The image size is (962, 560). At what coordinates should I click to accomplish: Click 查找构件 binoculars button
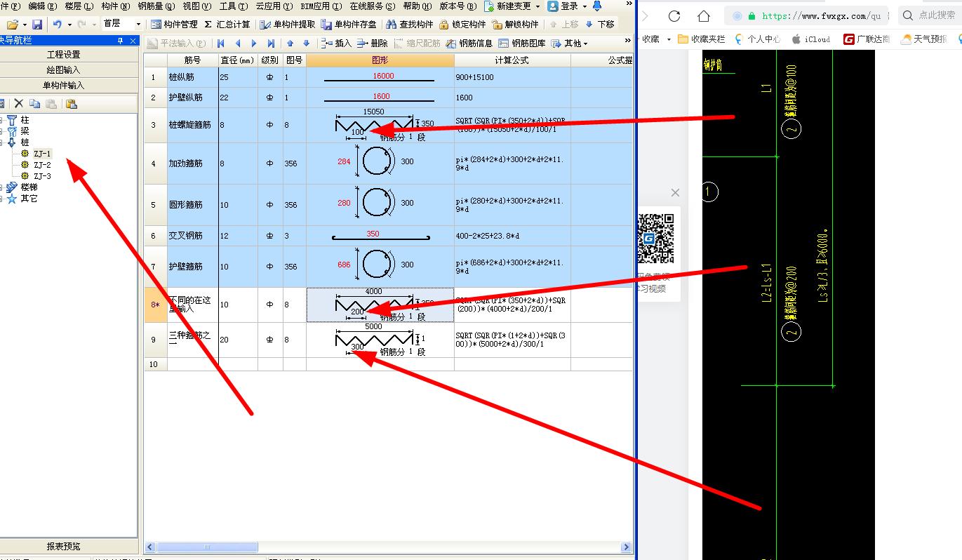pos(410,25)
